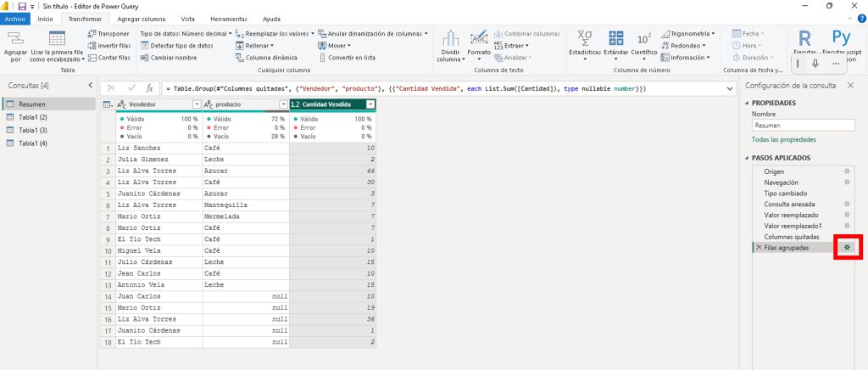Click the Nombre field containing Resumen
The width and height of the screenshot is (868, 370).
tap(801, 124)
